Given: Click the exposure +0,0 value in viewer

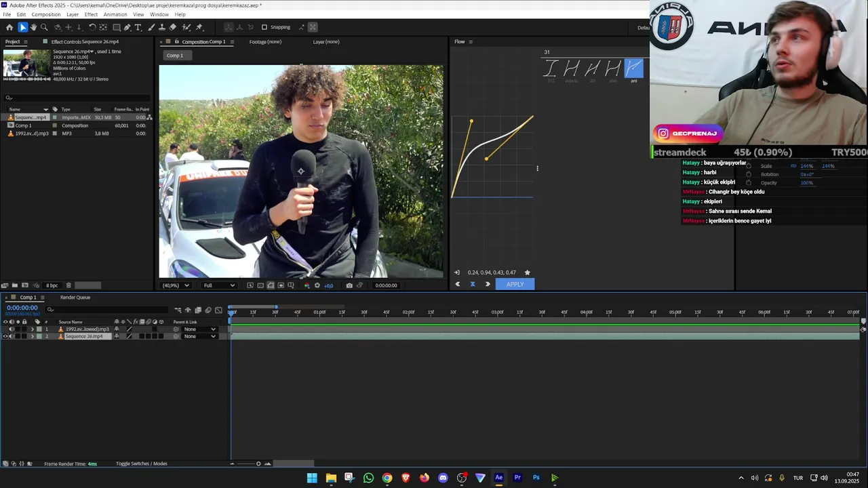Looking at the screenshot, I should pyautogui.click(x=329, y=285).
